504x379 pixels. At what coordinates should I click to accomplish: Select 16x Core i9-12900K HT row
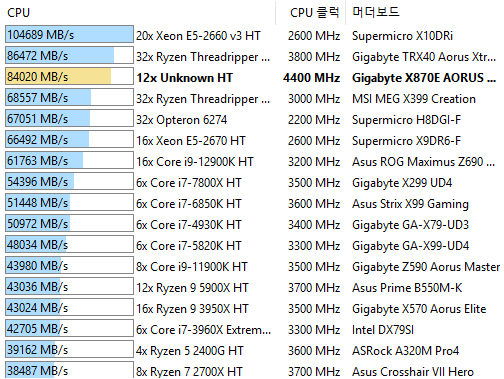coord(195,162)
